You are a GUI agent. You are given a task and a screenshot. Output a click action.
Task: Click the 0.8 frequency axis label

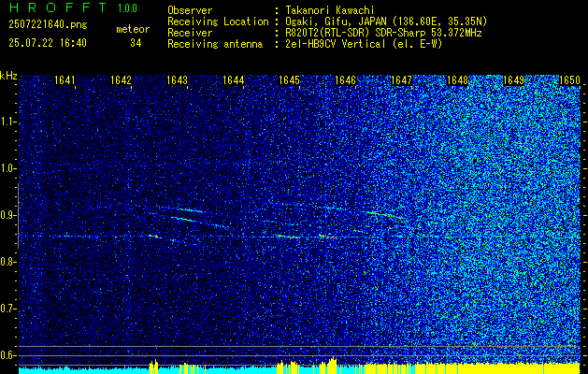point(7,262)
